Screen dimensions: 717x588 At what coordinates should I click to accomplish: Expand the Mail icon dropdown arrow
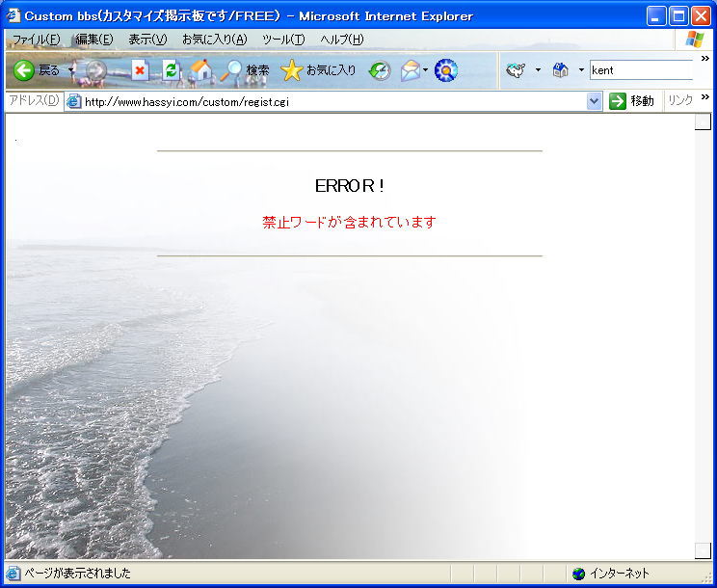tap(425, 70)
